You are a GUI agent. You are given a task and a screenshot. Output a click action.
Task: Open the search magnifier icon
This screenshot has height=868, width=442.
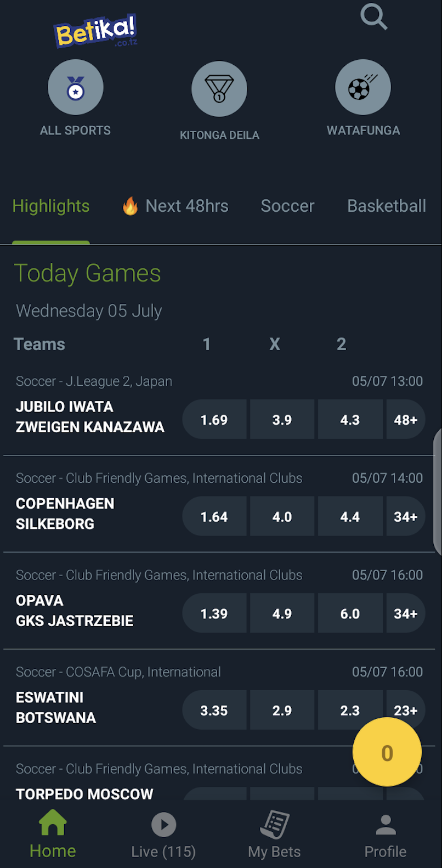point(374,16)
